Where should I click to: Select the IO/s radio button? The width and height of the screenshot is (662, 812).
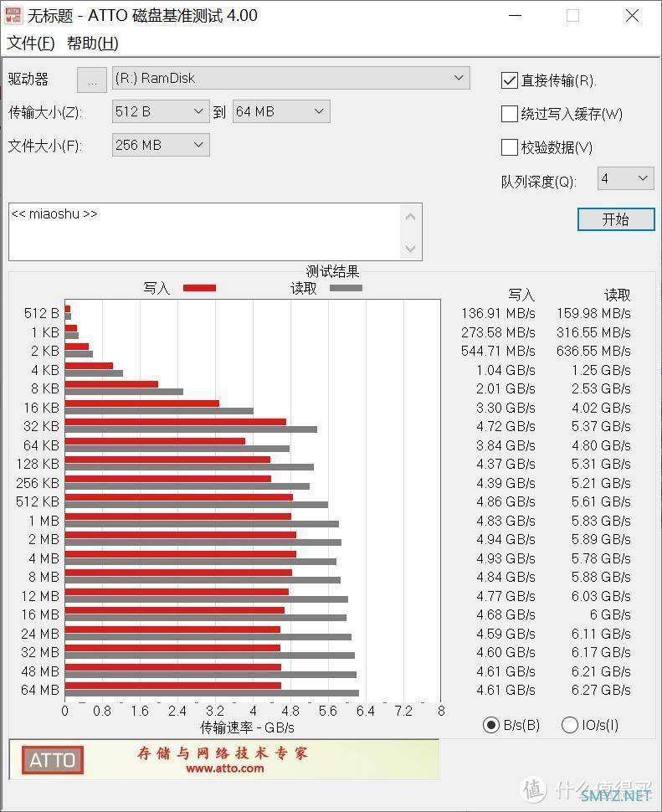point(570,725)
